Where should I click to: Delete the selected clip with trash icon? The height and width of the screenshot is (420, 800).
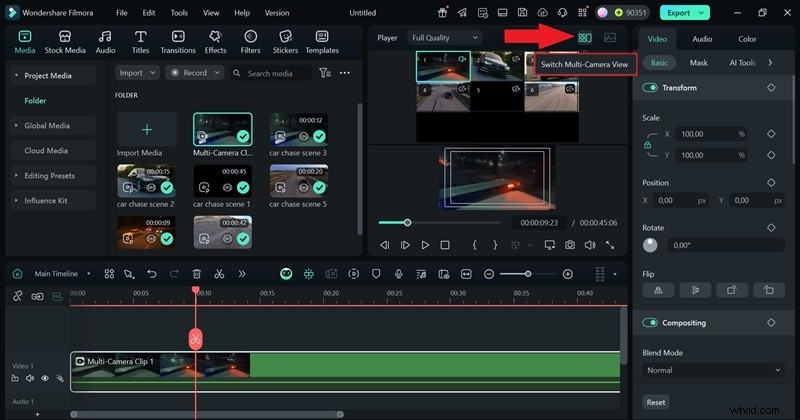pyautogui.click(x=196, y=273)
